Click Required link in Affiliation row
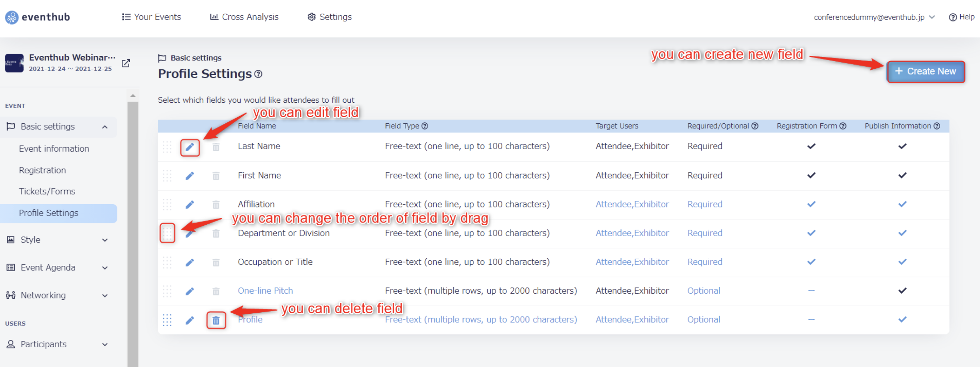Viewport: 980px width, 367px height. [x=704, y=204]
